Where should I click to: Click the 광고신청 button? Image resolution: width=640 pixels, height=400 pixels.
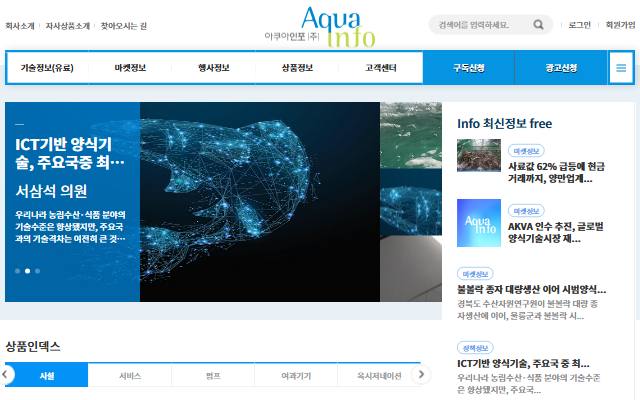561,68
